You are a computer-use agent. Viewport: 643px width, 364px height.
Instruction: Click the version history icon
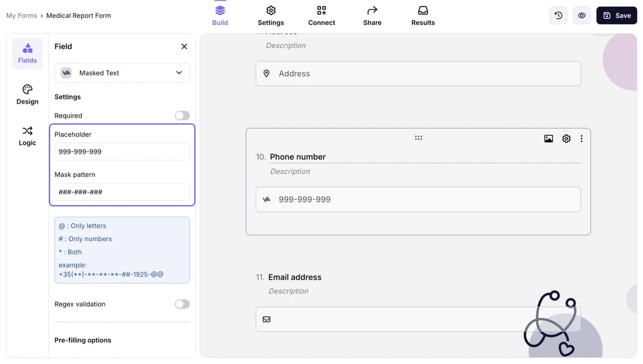[x=558, y=15]
